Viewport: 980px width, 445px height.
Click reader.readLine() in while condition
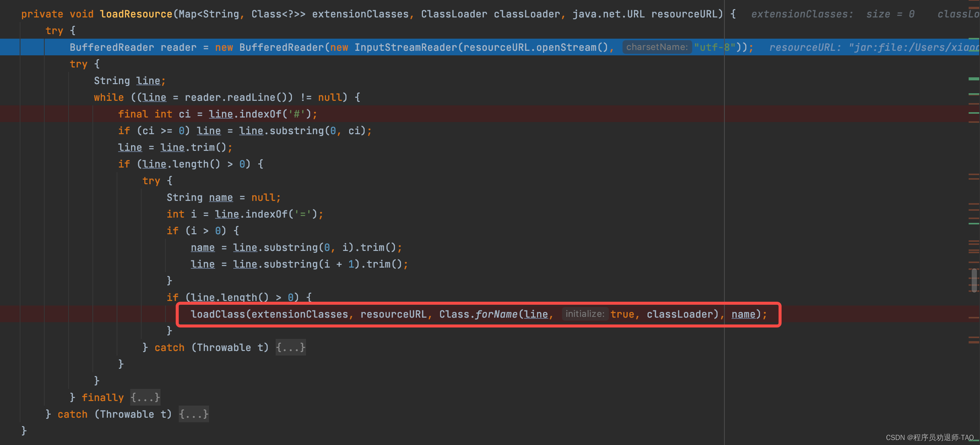pos(239,97)
